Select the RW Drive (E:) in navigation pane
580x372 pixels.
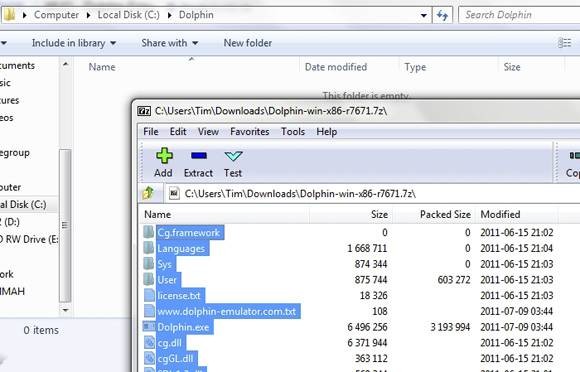tap(29, 239)
